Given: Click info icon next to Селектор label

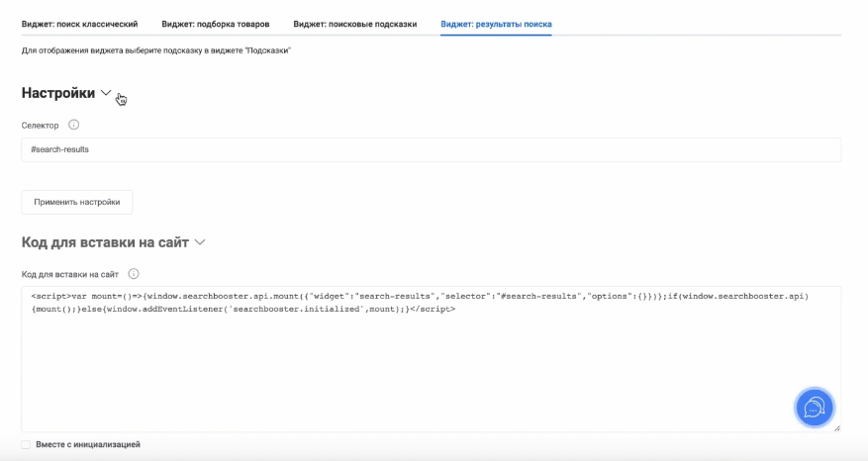Looking at the screenshot, I should coord(74,126).
